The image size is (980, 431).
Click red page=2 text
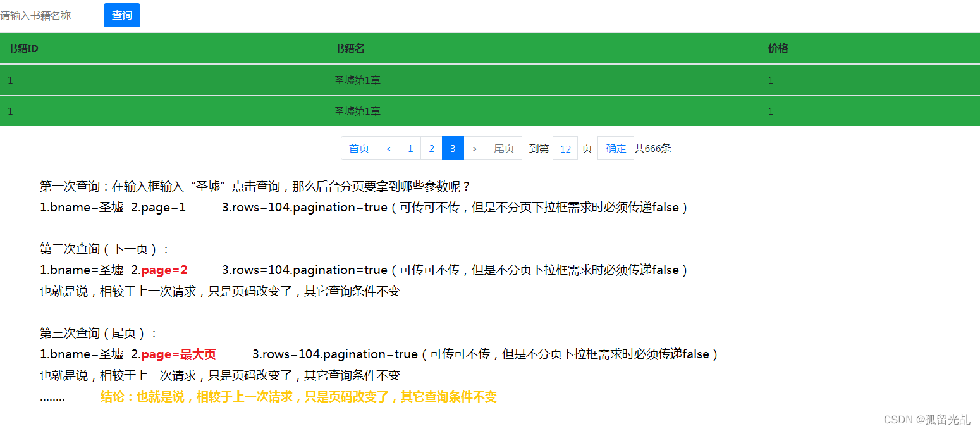point(164,270)
